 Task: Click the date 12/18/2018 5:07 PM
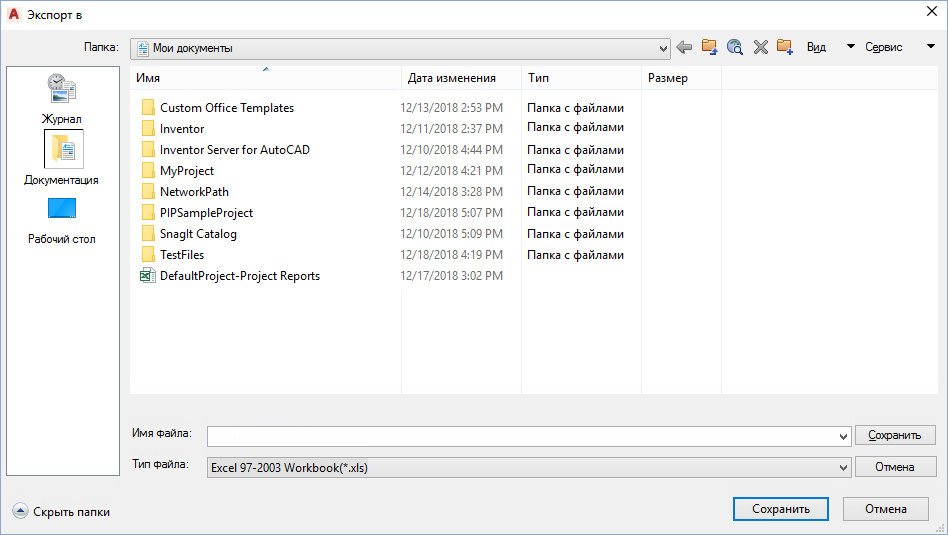tap(451, 213)
